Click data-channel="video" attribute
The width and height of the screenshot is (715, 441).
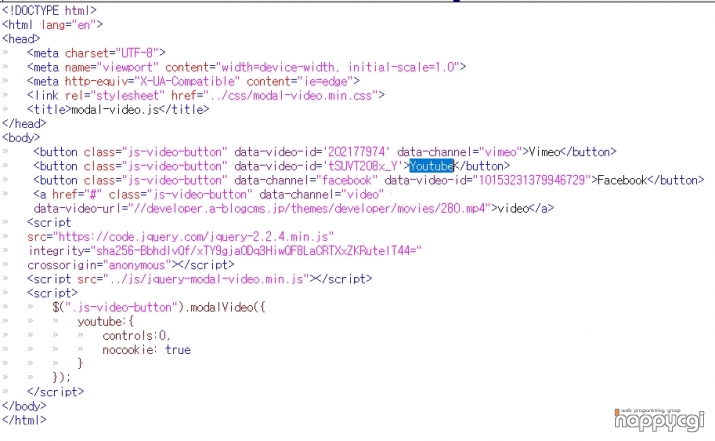click(x=321, y=194)
